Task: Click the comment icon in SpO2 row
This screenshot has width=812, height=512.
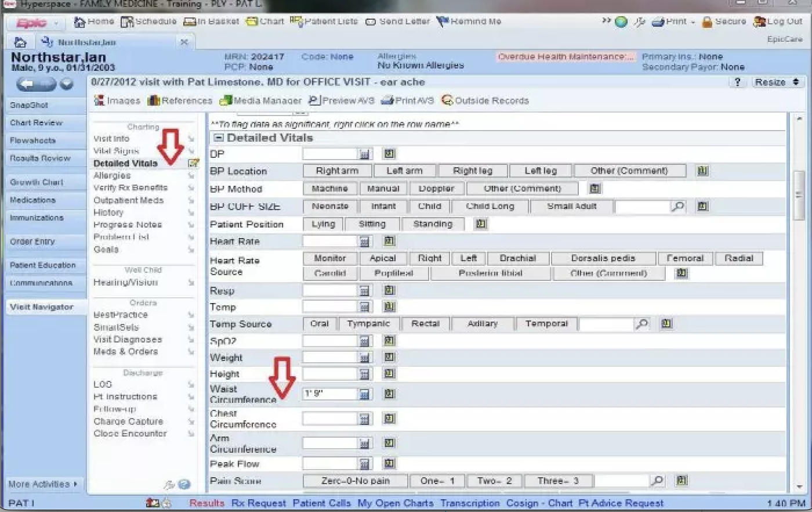Action: pos(390,341)
